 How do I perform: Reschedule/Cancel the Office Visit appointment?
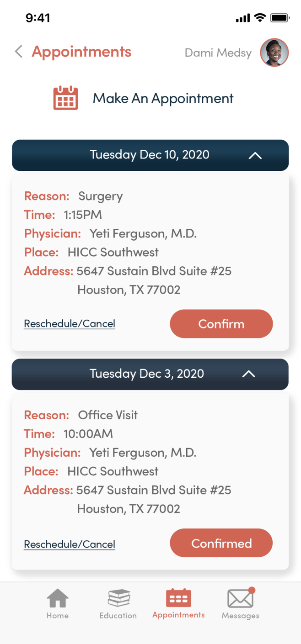(x=70, y=544)
